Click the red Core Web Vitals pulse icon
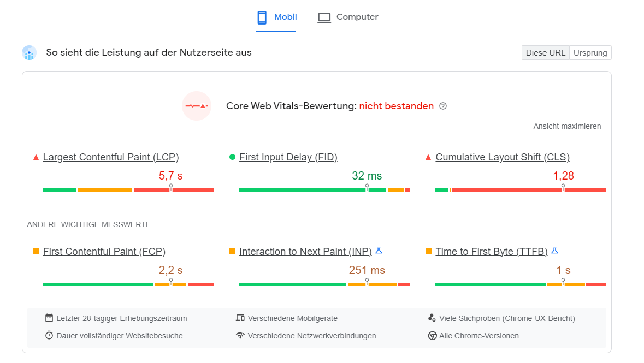The width and height of the screenshot is (644, 363). pyautogui.click(x=197, y=106)
